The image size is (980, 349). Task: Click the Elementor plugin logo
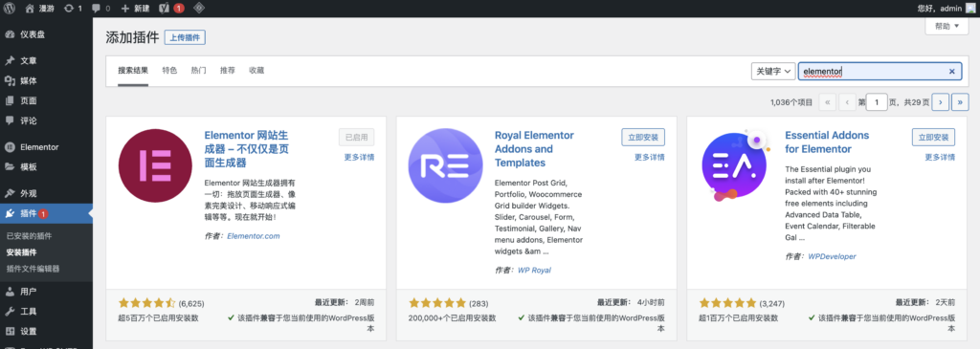156,165
